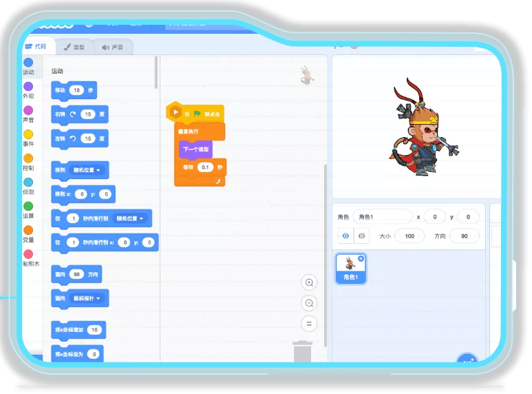This screenshot has height=394, width=532.
Task: Open 随机位置 dropdown in 秒内滑行到 block
Action: click(130, 218)
